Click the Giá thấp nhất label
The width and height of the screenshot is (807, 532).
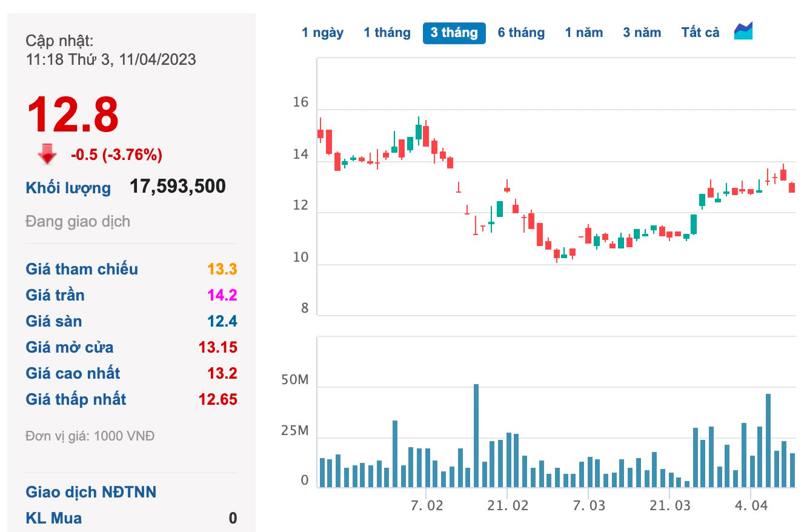(76, 399)
